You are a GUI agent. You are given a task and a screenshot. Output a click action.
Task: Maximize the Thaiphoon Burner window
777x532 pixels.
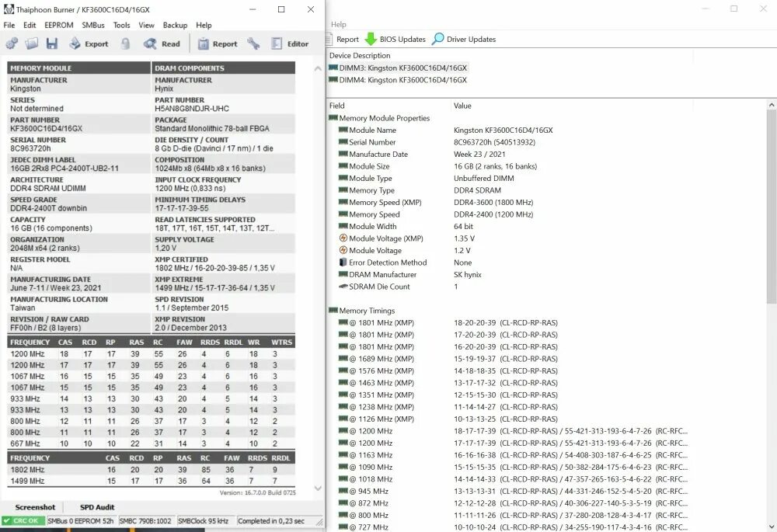(x=281, y=9)
